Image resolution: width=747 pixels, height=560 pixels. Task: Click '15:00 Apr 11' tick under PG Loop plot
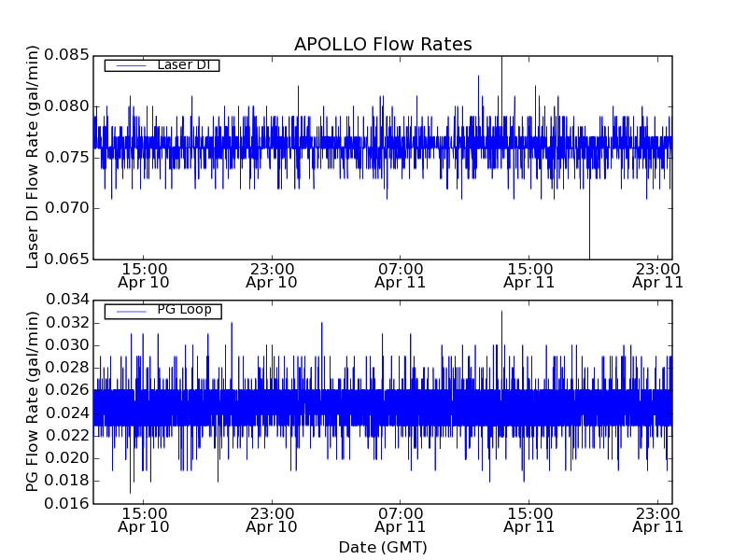coord(529,521)
